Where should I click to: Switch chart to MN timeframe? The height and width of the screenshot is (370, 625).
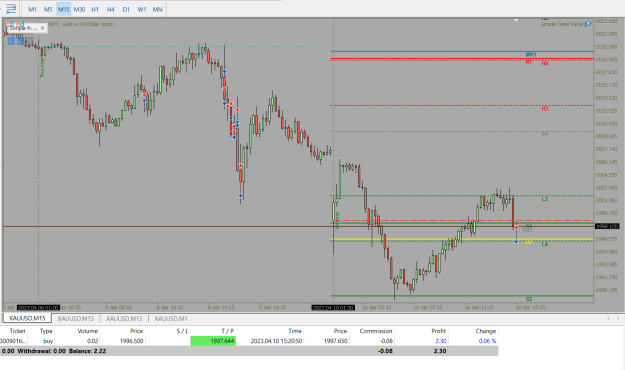[157, 9]
